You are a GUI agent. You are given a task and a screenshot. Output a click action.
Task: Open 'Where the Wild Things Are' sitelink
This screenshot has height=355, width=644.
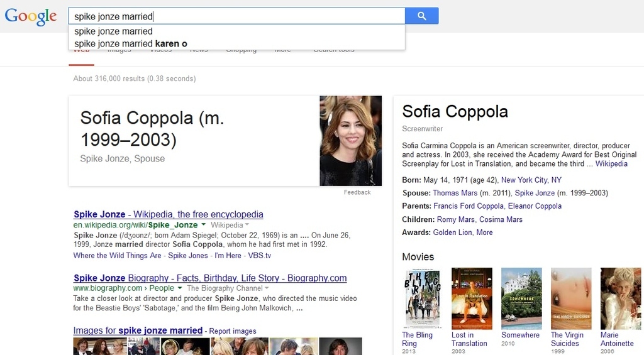[x=117, y=255]
